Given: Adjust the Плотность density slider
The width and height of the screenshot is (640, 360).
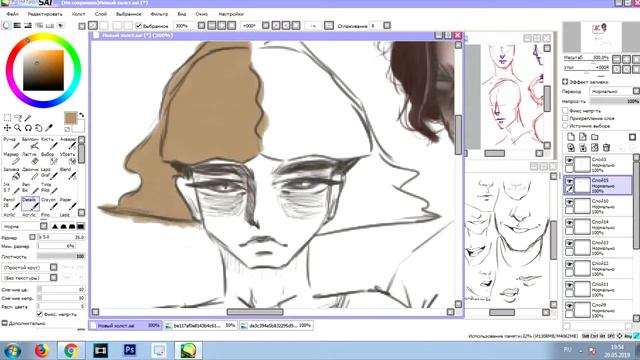Looking at the screenshot, I should tap(61, 256).
